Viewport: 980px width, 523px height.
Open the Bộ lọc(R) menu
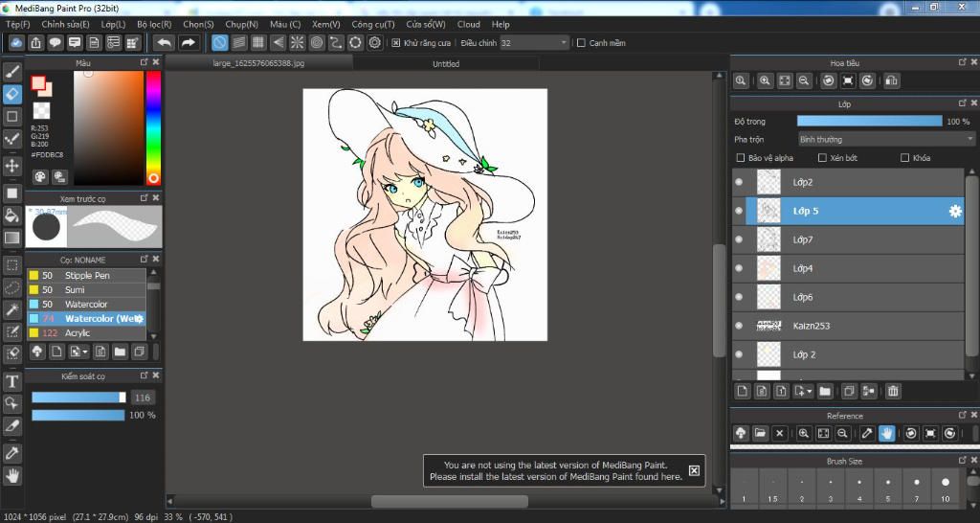coord(154,24)
